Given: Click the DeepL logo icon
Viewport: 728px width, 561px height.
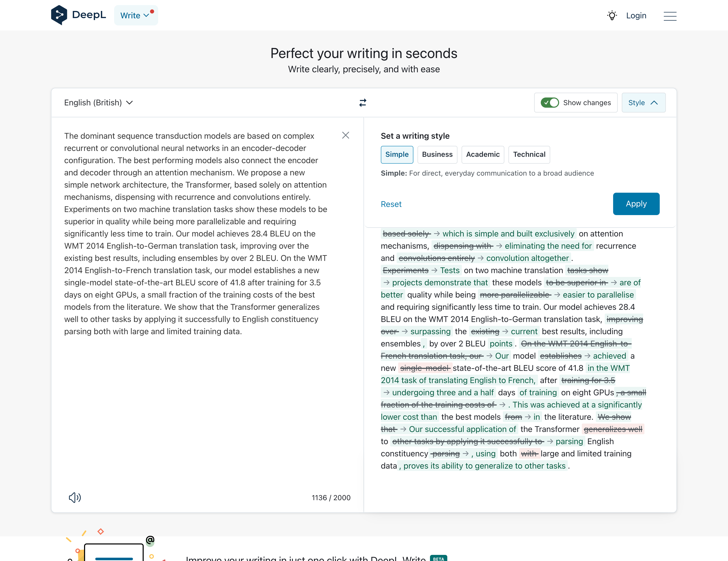Looking at the screenshot, I should 59,15.
